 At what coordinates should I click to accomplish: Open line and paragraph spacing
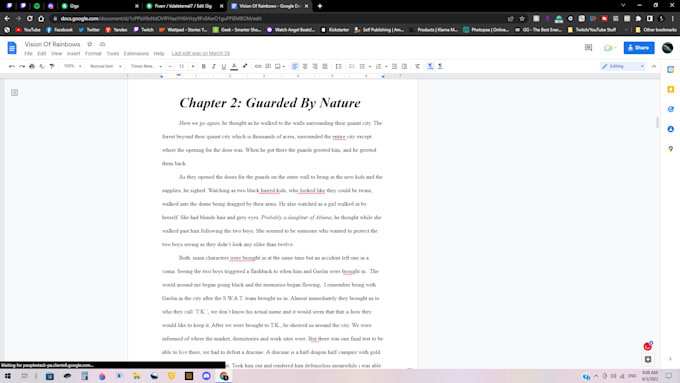coord(338,66)
